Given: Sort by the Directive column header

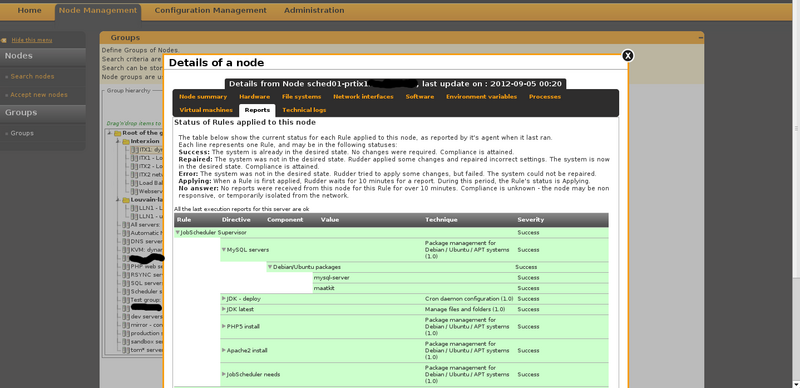Looking at the screenshot, I should (x=236, y=220).
